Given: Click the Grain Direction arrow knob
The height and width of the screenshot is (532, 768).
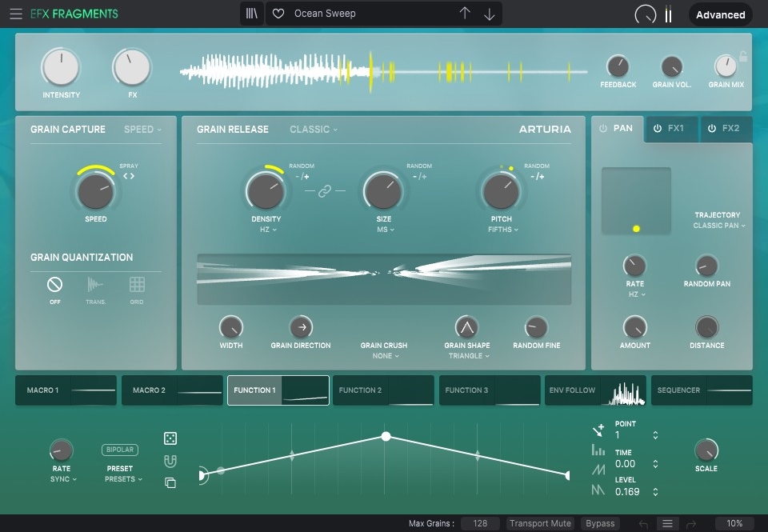Looking at the screenshot, I should 302,327.
